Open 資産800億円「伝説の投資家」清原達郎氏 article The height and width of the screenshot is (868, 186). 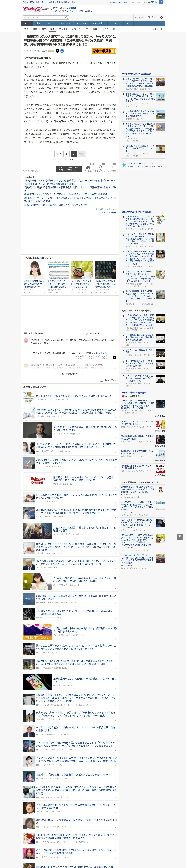point(85,429)
